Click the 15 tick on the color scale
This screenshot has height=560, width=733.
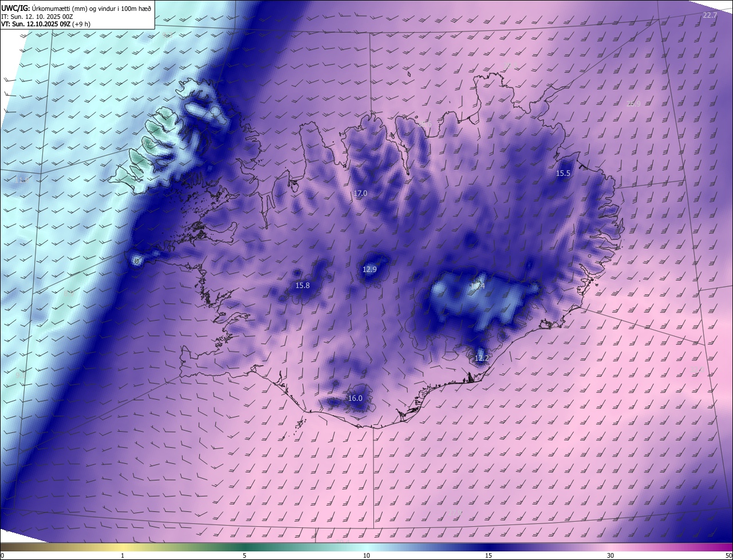(x=488, y=555)
